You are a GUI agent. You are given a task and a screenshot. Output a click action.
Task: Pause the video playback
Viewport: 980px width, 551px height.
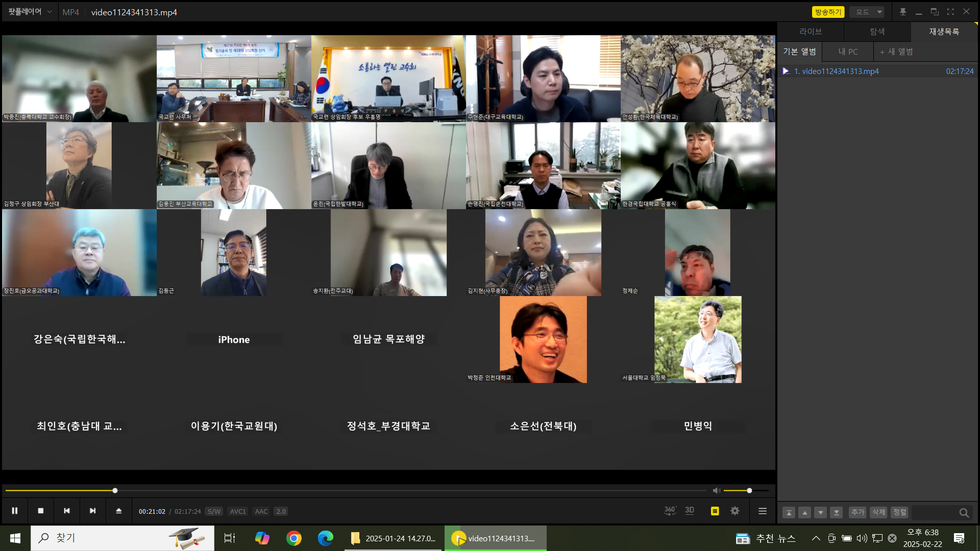pos(15,511)
